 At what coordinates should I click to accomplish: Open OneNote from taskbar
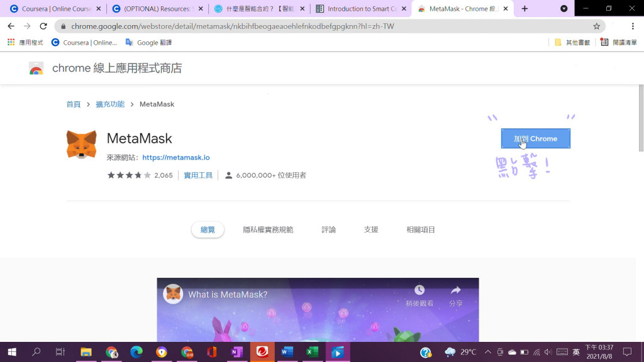pos(237,352)
